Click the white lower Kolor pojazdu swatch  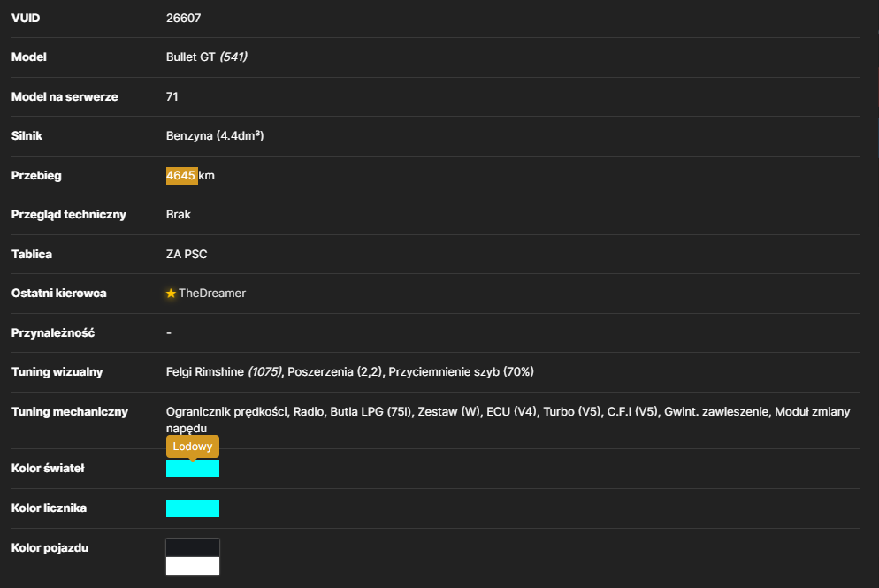pos(192,566)
